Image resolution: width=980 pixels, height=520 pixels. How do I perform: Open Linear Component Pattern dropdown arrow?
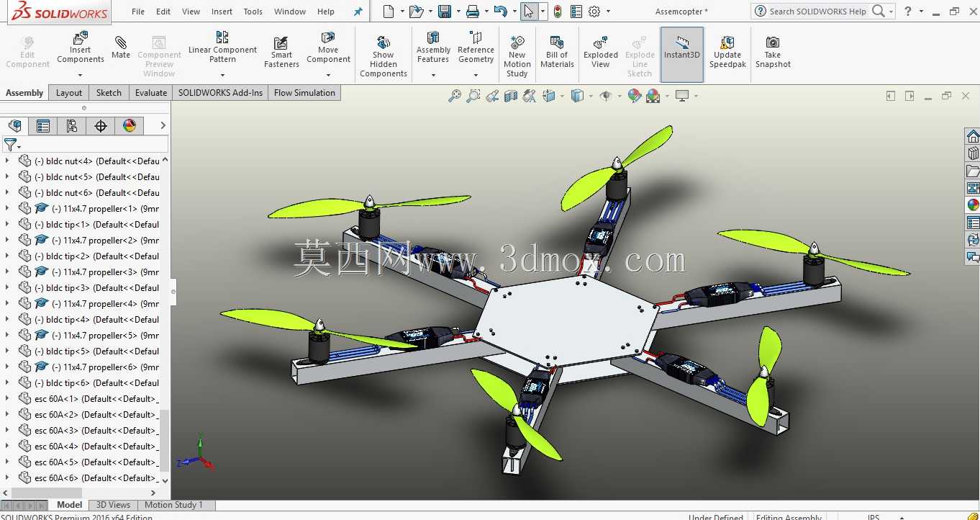(222, 75)
